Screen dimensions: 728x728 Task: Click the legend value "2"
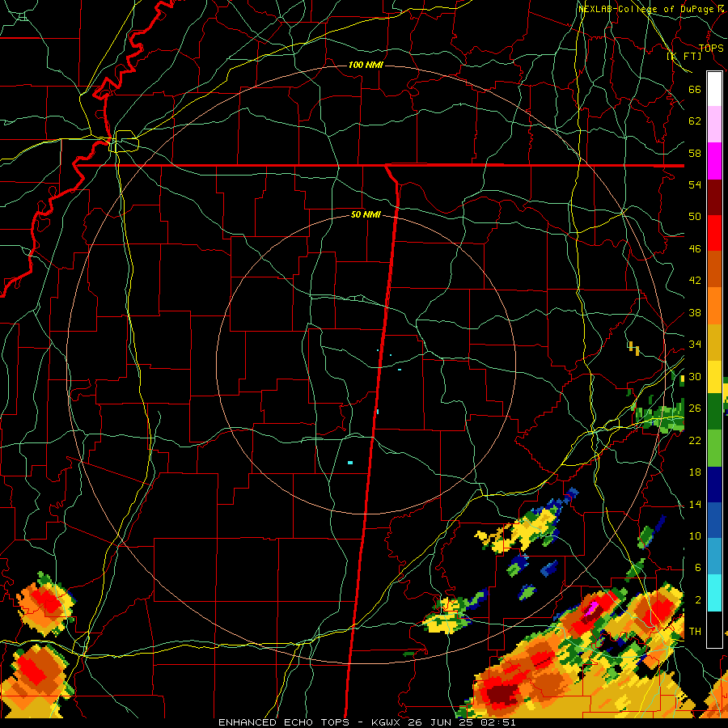coord(698,600)
